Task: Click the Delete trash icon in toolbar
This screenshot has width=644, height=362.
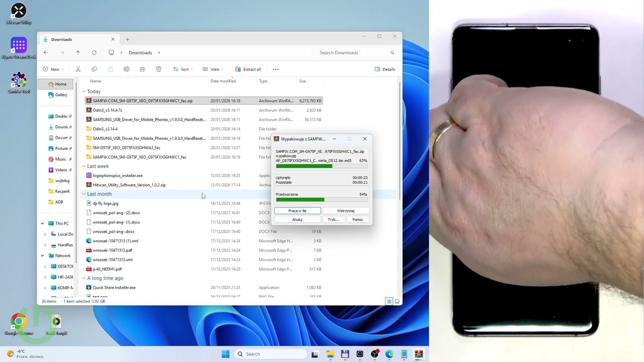Action: click(158, 69)
